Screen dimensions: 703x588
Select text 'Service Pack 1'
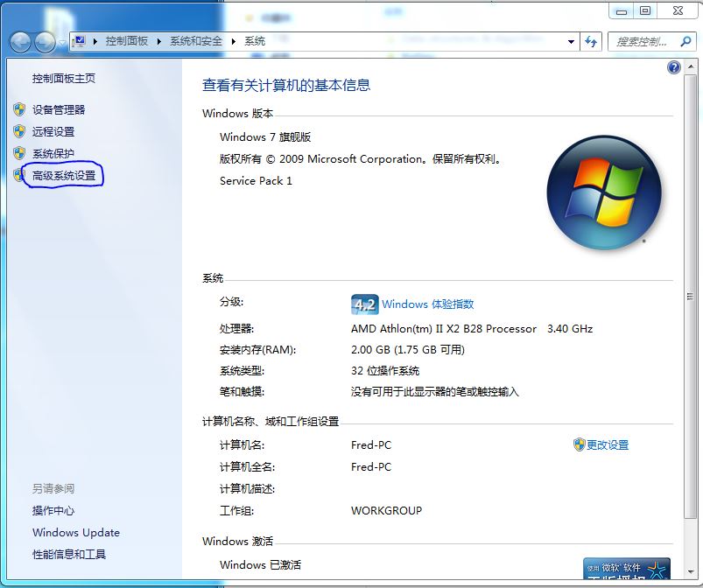pos(256,180)
